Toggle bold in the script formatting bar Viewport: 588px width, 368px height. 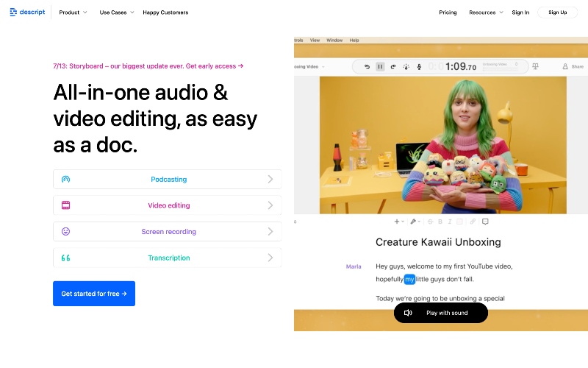[440, 222]
